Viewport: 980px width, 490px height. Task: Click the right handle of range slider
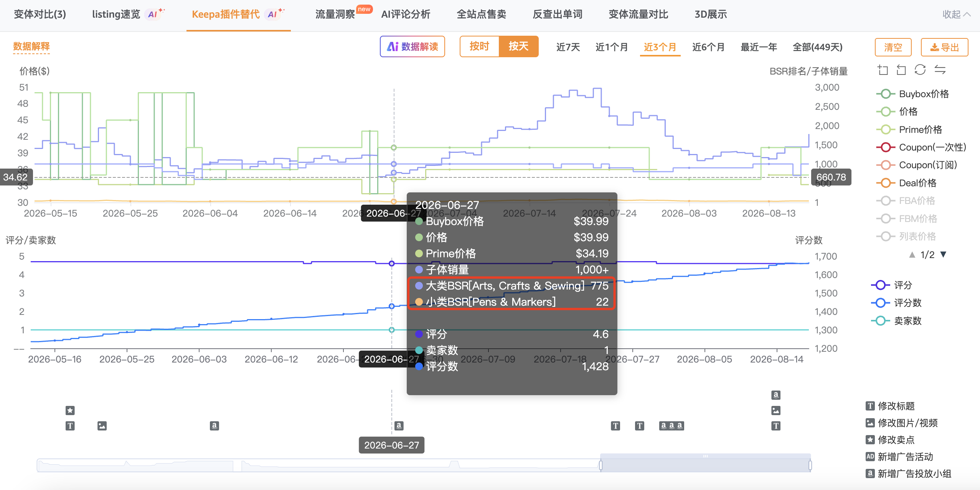pyautogui.click(x=810, y=465)
